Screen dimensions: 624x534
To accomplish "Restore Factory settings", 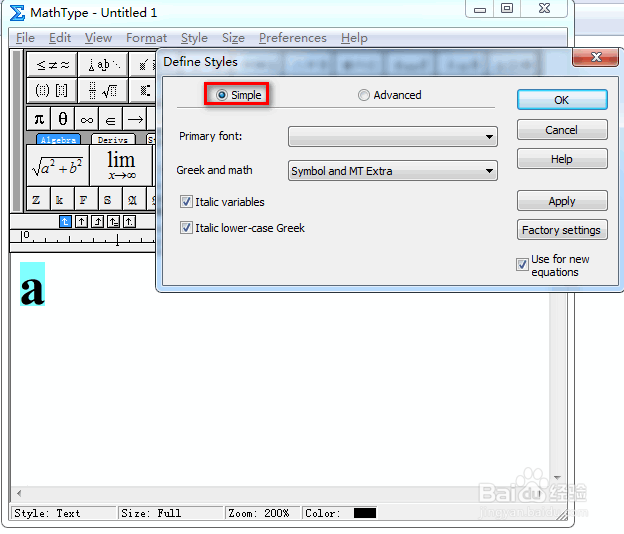I will pyautogui.click(x=562, y=230).
